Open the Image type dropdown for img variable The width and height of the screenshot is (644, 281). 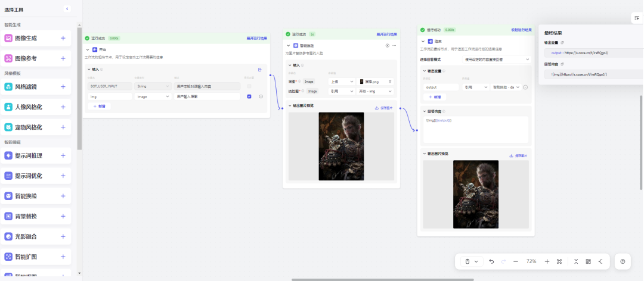click(x=153, y=96)
